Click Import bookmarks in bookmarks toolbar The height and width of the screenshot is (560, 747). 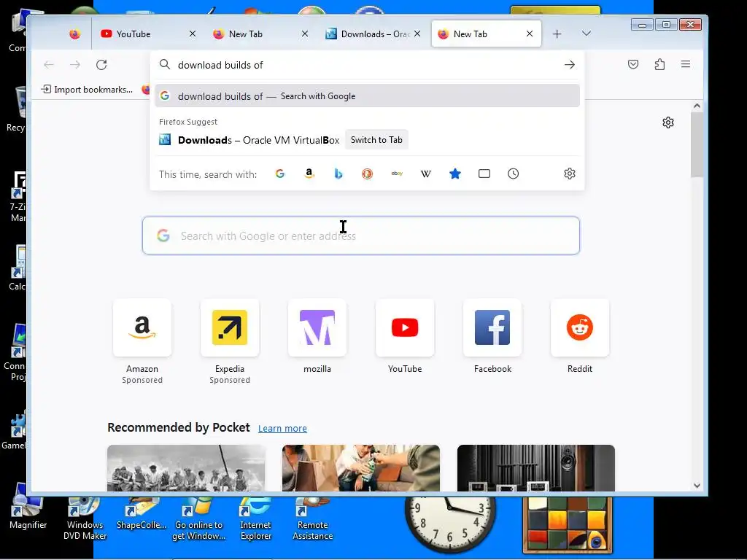88,90
